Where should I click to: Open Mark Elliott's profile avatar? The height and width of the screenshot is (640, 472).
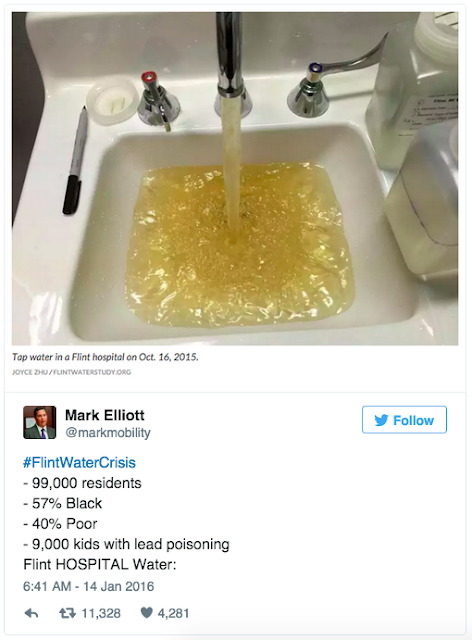pos(40,422)
